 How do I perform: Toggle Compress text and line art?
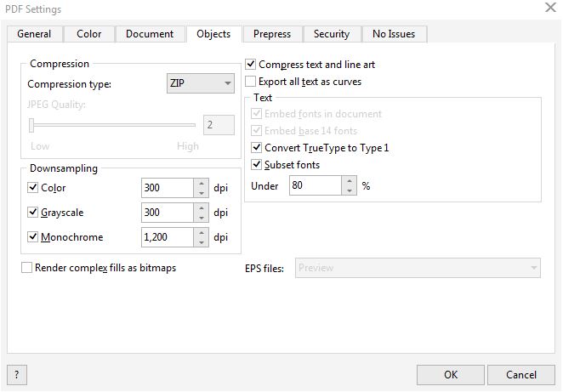pyautogui.click(x=251, y=64)
